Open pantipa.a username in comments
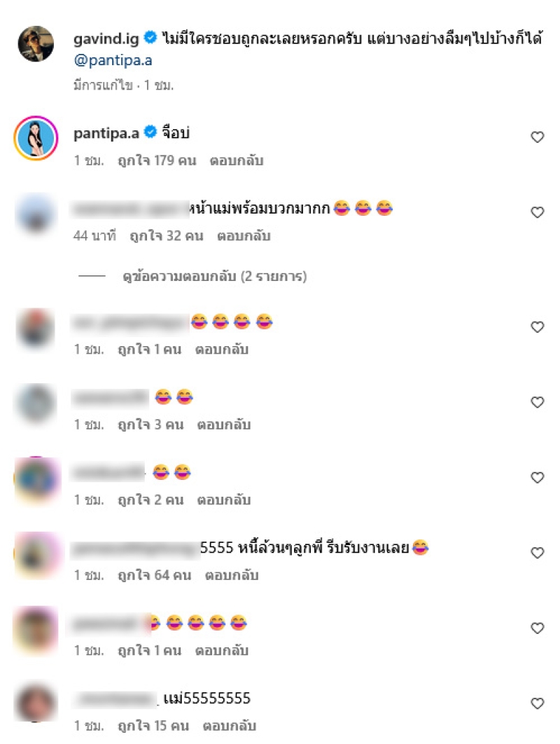 coord(106,133)
